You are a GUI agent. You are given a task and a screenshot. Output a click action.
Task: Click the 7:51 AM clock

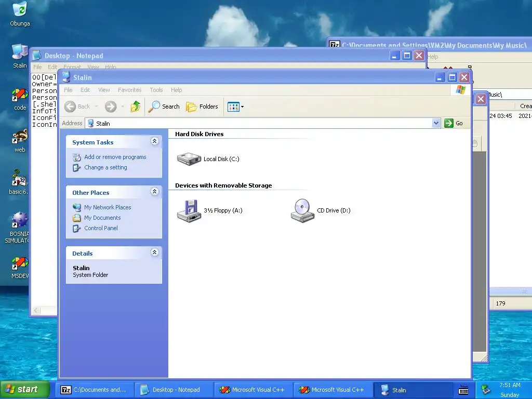[x=510, y=385]
